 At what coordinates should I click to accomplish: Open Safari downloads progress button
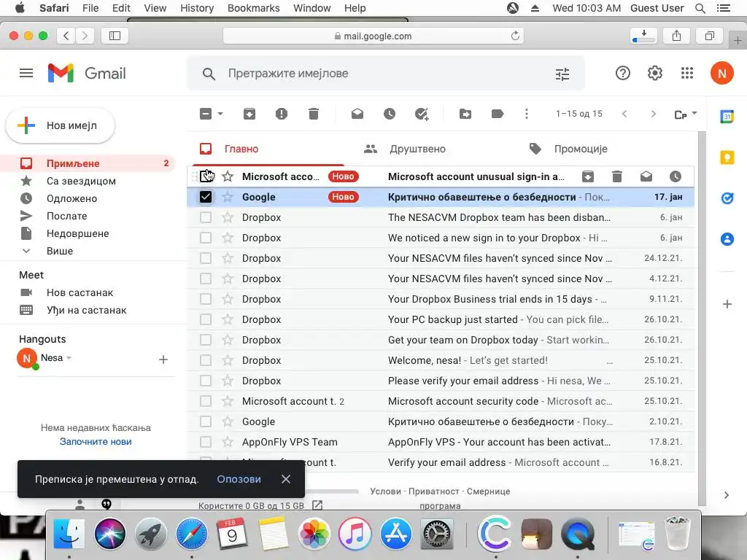[x=643, y=36]
